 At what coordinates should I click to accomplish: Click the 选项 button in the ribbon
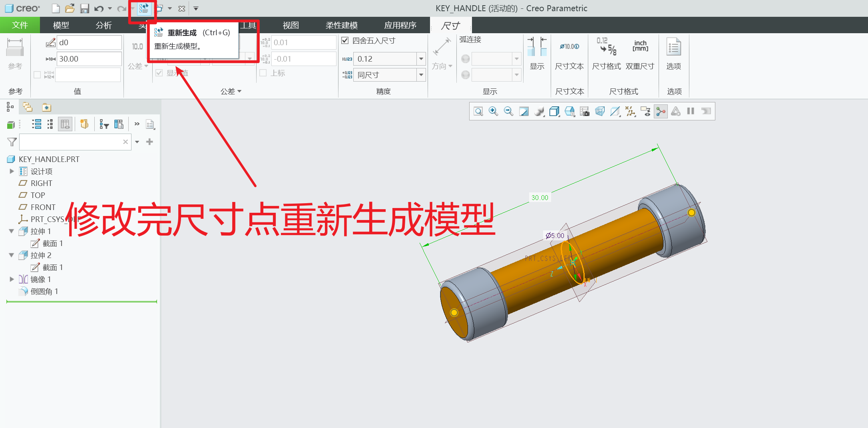(674, 54)
